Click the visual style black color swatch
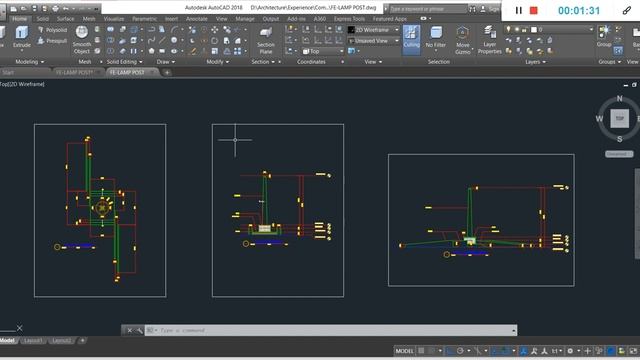This screenshot has height=360, width=640. click(x=351, y=30)
